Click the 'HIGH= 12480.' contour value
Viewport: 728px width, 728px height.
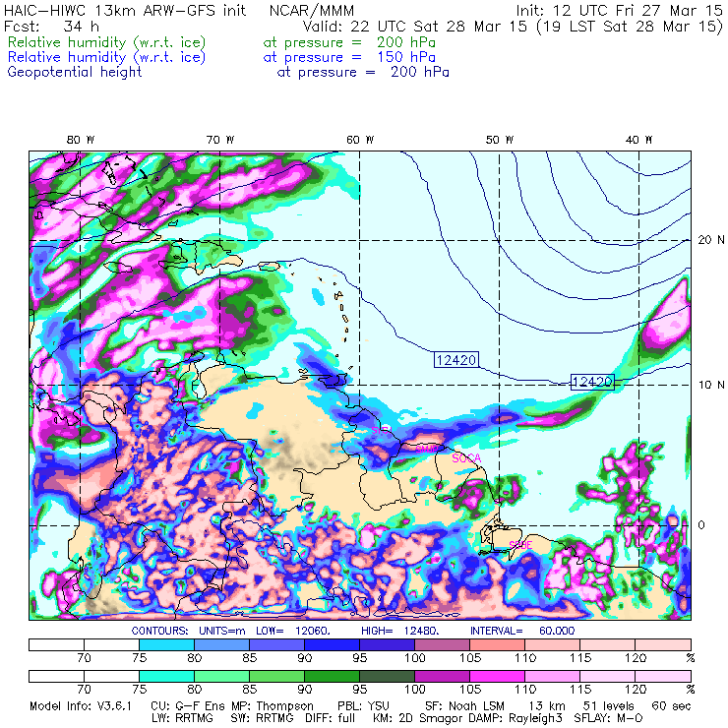coord(400,631)
